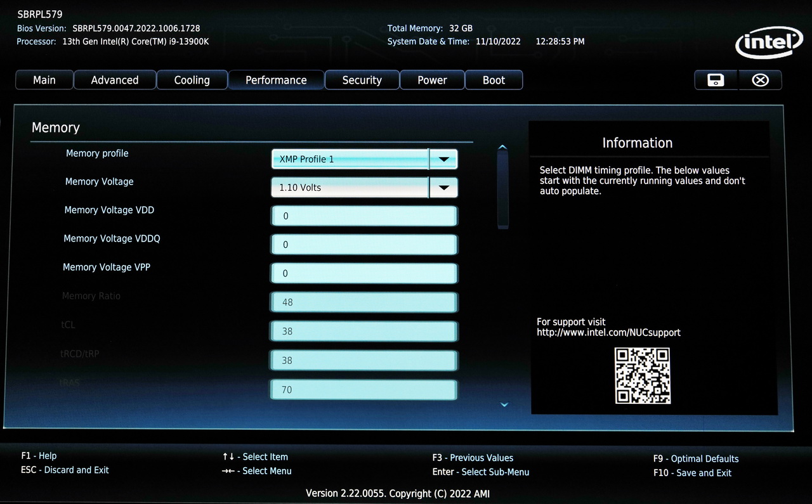The height and width of the screenshot is (504, 812).
Task: Select the Performance tab
Action: point(276,80)
